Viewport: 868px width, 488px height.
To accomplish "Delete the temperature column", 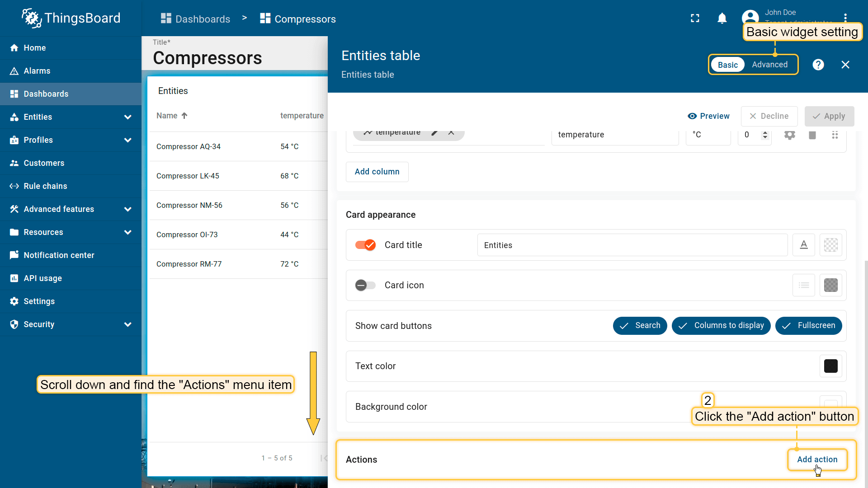I will click(x=812, y=135).
